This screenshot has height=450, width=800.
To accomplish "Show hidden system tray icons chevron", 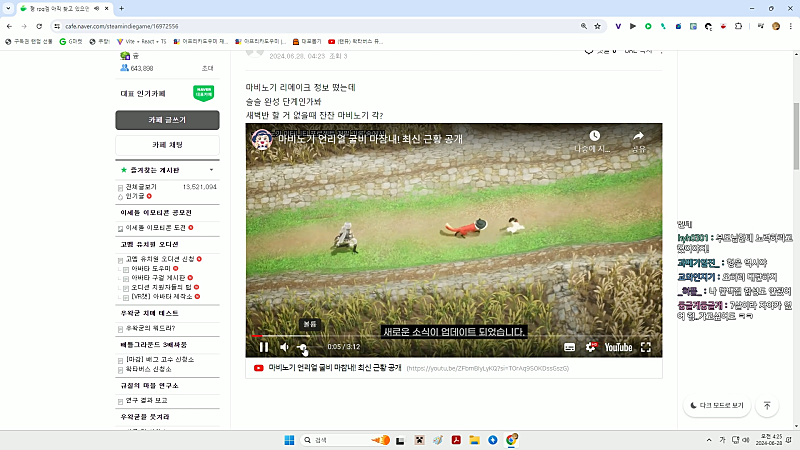I will tap(709, 440).
